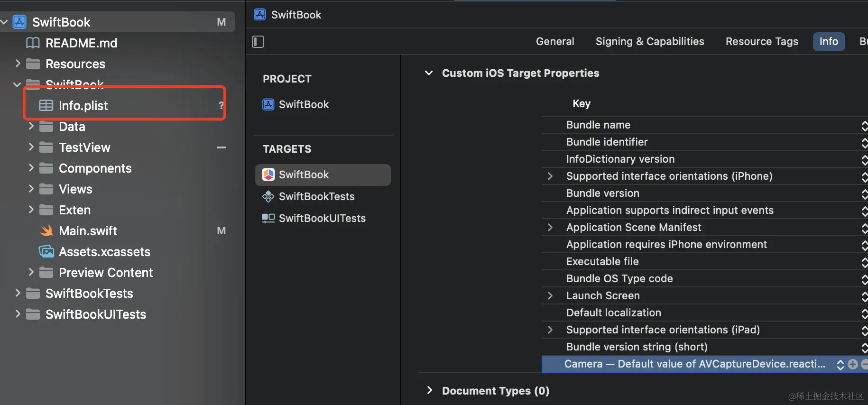The width and height of the screenshot is (868, 405).
Task: Click the Exten folder icon
Action: pos(46,210)
